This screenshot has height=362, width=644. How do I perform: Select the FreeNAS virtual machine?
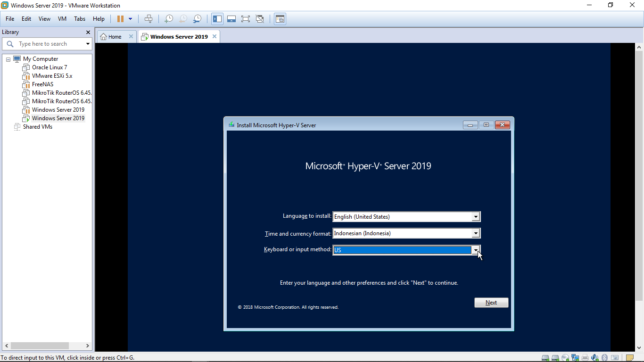click(42, 84)
